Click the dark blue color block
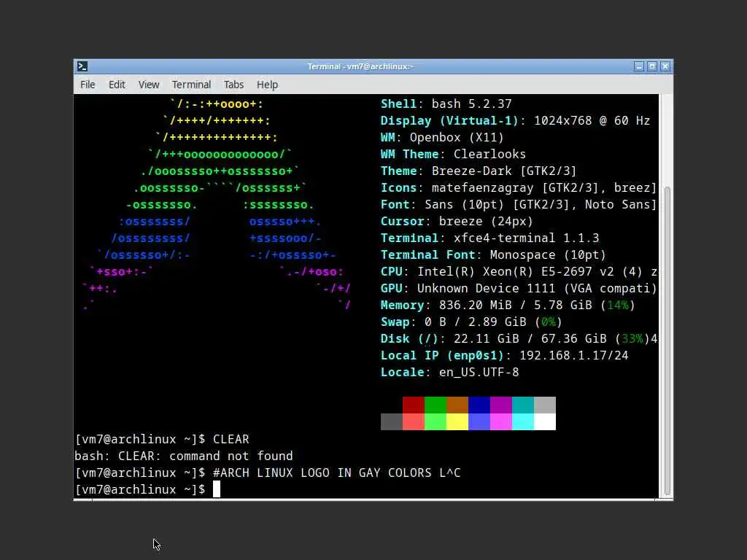747x560 pixels. [479, 405]
